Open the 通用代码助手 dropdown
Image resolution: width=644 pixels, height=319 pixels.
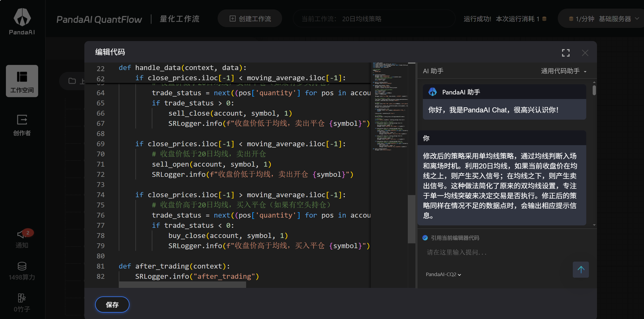564,71
